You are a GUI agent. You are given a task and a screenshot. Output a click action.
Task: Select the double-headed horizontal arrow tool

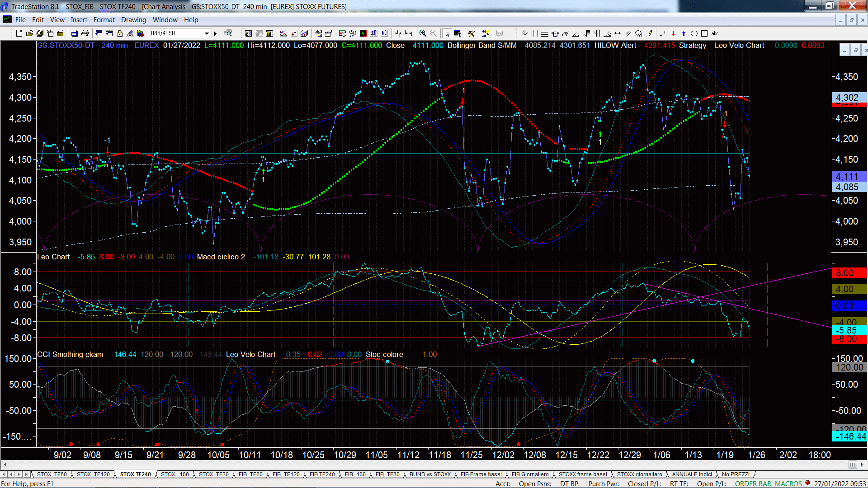pyautogui.click(x=618, y=33)
